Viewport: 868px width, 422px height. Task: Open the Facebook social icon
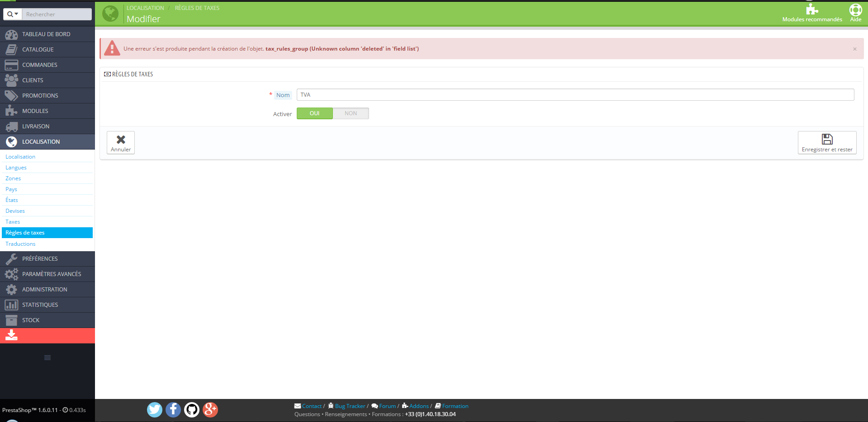coord(173,410)
